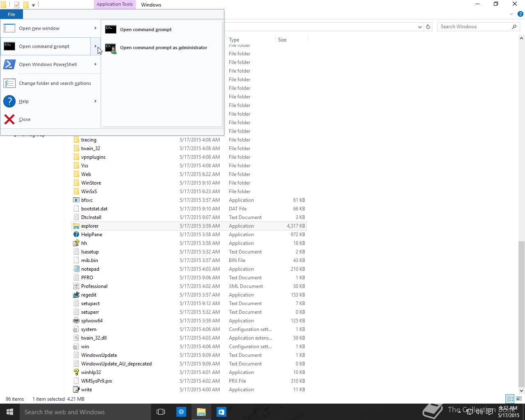Screen dimensions: 525x420
Task: Click the refresh button beside address bar
Action: 428,27
